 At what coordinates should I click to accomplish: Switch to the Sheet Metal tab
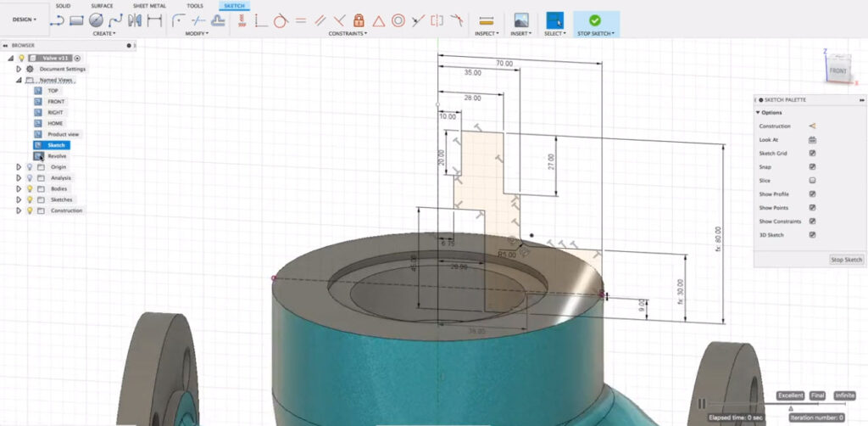click(x=149, y=6)
